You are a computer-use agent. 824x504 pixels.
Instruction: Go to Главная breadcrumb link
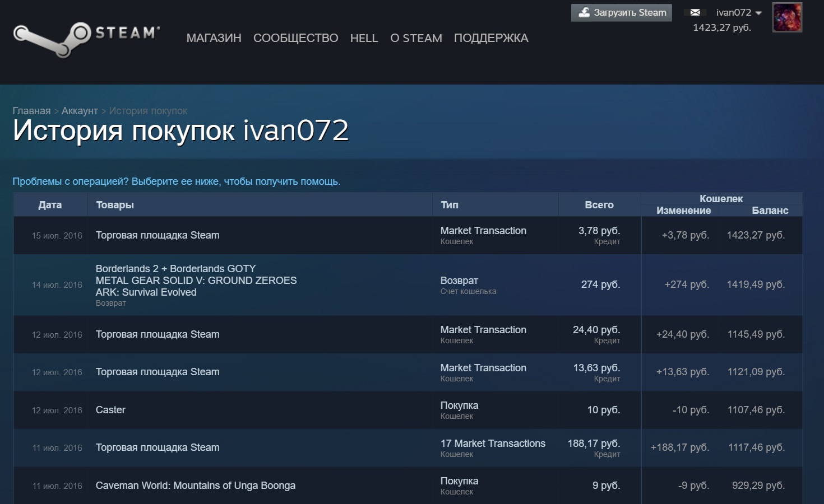coord(31,111)
